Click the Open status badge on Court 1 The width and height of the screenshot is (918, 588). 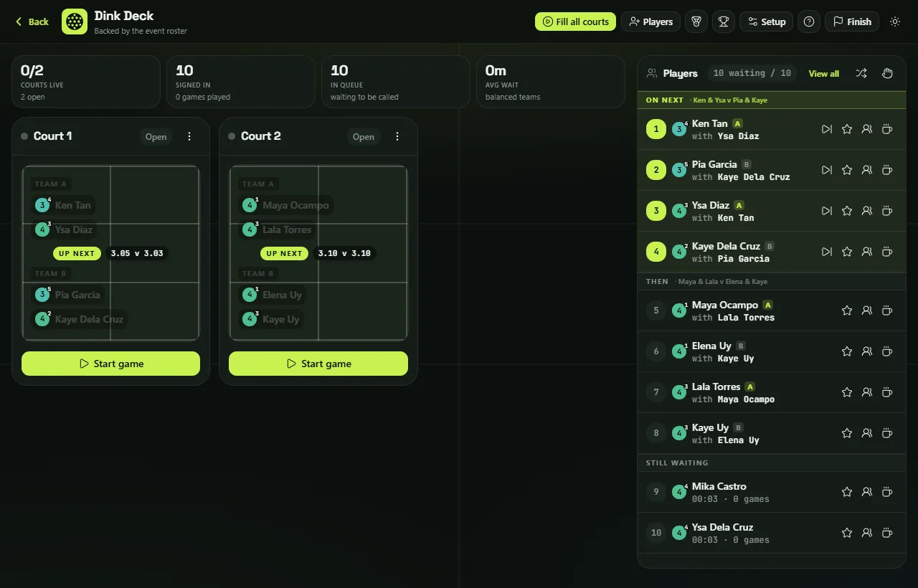[x=156, y=136]
